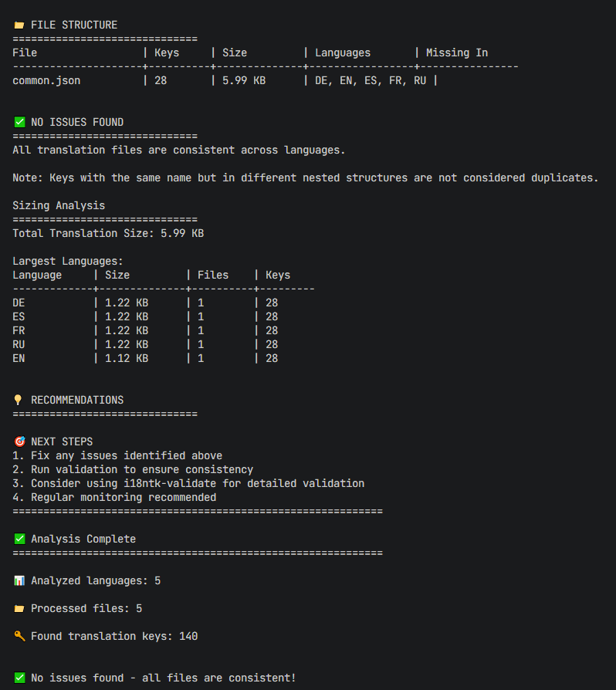
Task: Click the Analyzed languages: 5 text
Action: coord(96,580)
